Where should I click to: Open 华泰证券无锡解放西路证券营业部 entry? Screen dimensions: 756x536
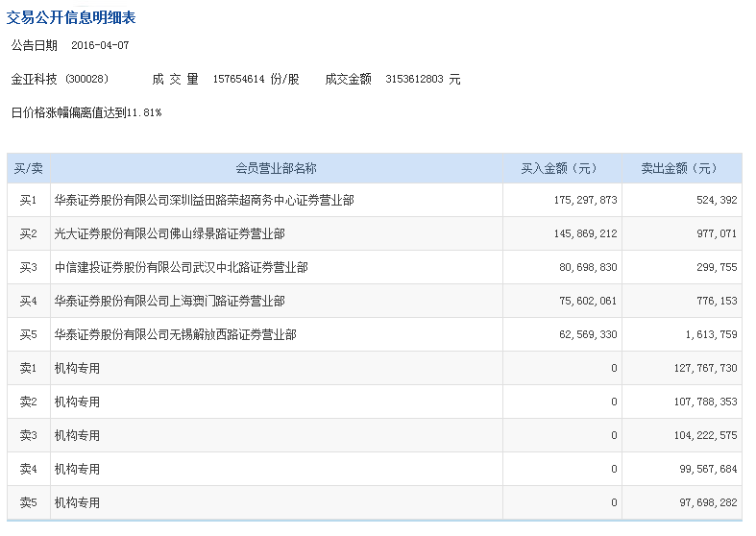click(175, 334)
